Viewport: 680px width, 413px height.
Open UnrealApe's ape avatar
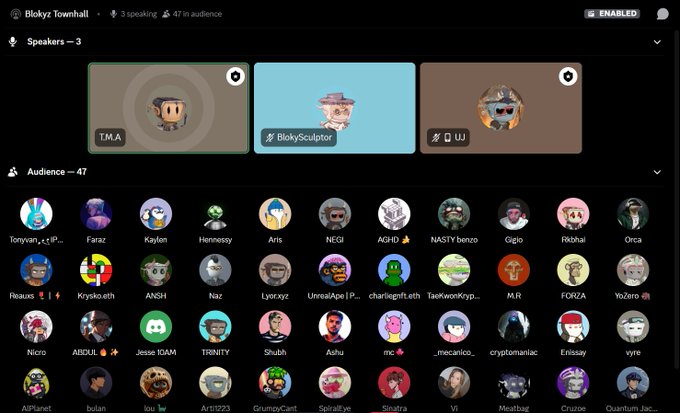(x=335, y=270)
